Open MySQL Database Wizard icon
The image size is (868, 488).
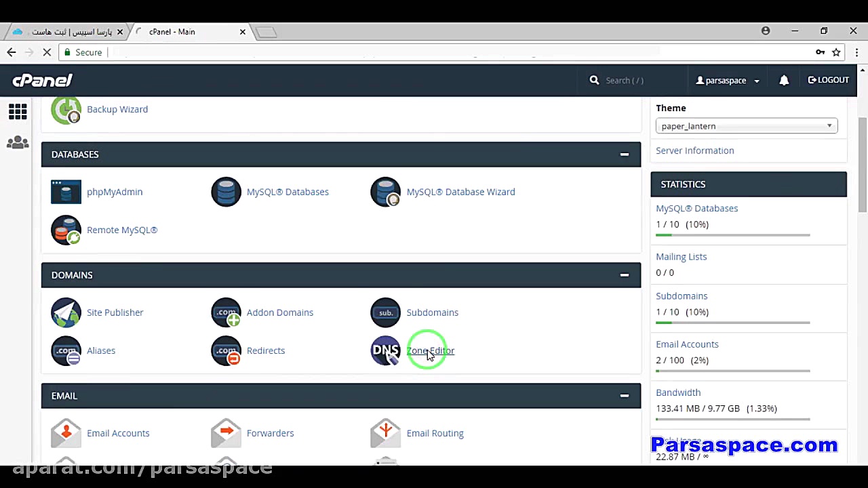tap(385, 192)
